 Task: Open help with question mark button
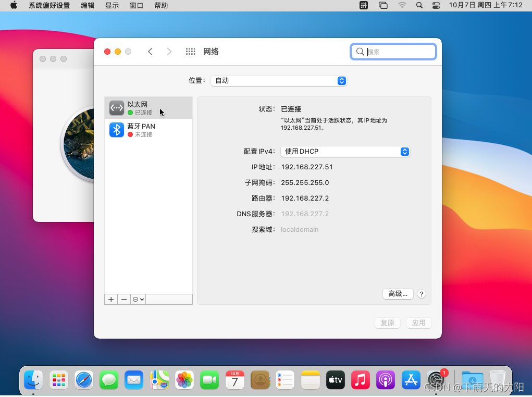pyautogui.click(x=422, y=294)
